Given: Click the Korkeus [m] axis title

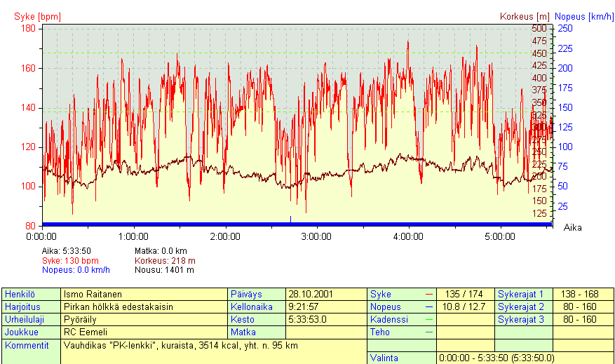Looking at the screenshot, I should 525,16.
